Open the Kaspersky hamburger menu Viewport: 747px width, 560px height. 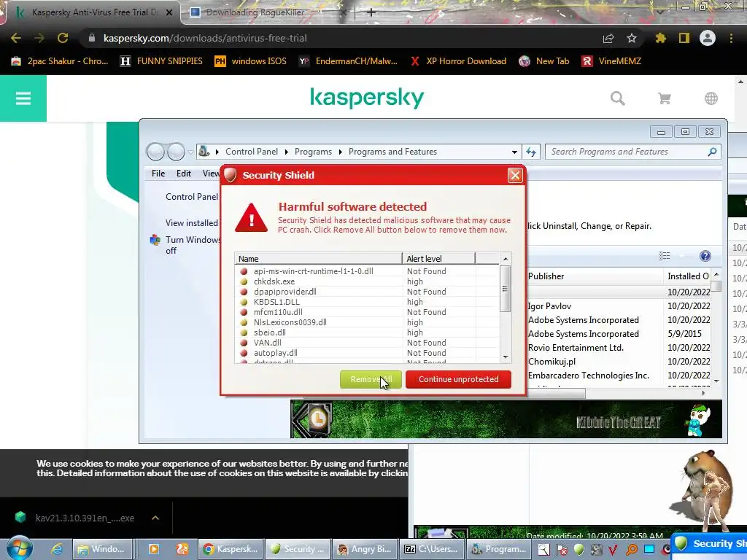click(23, 98)
